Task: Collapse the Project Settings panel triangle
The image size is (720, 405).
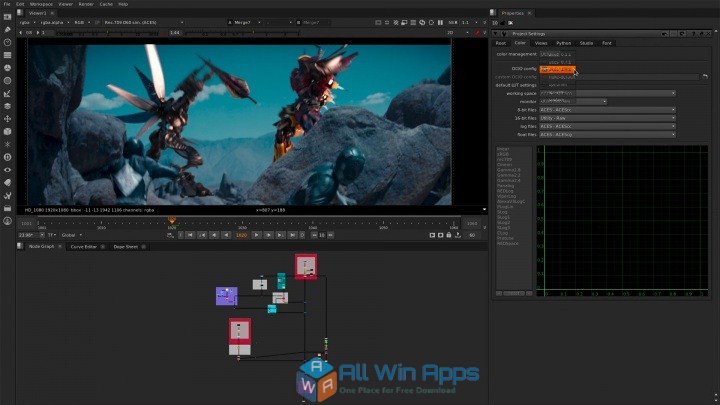Action: [495, 34]
